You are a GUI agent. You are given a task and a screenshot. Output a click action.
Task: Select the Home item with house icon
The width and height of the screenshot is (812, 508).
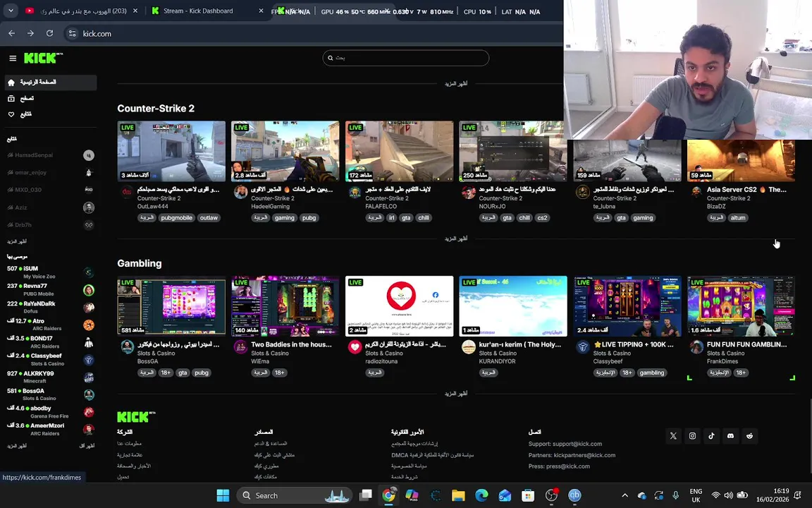click(x=50, y=83)
